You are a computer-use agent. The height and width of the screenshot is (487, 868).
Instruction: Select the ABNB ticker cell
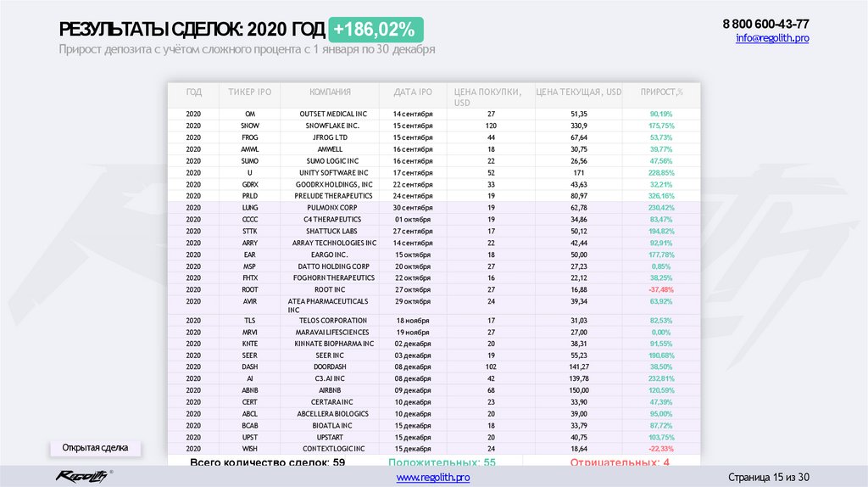(250, 390)
